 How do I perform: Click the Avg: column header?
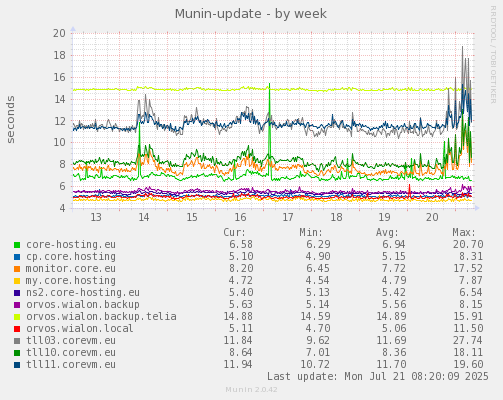click(x=387, y=232)
